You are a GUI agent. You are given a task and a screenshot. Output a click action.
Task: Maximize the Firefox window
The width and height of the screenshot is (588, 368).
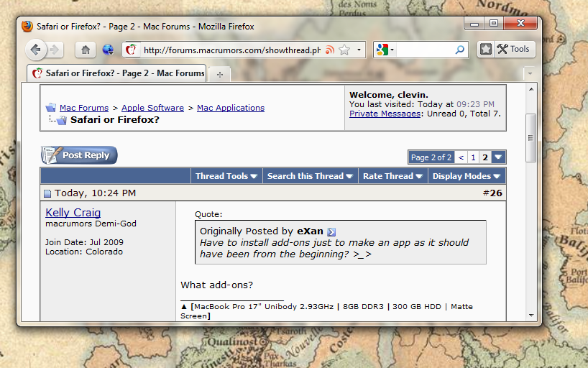coord(494,24)
